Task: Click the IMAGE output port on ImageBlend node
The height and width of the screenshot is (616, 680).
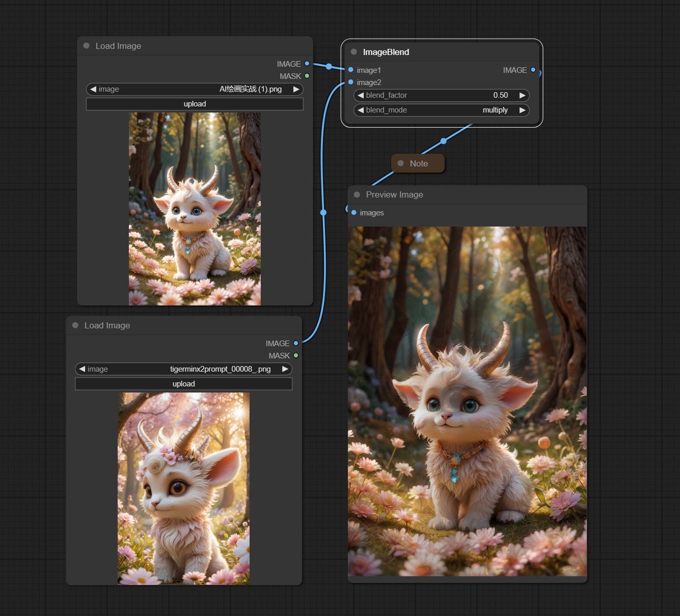Action: 533,70
